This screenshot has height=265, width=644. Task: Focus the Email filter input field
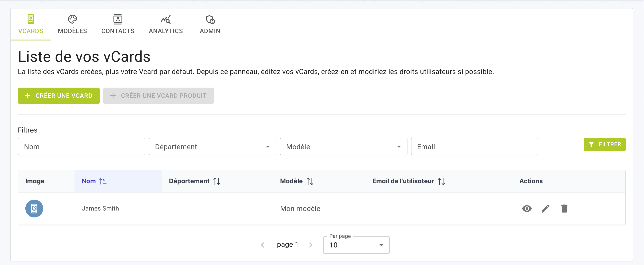point(474,147)
